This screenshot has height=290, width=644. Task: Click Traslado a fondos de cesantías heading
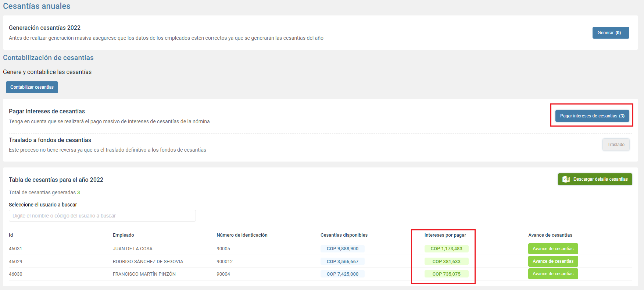[x=50, y=140]
